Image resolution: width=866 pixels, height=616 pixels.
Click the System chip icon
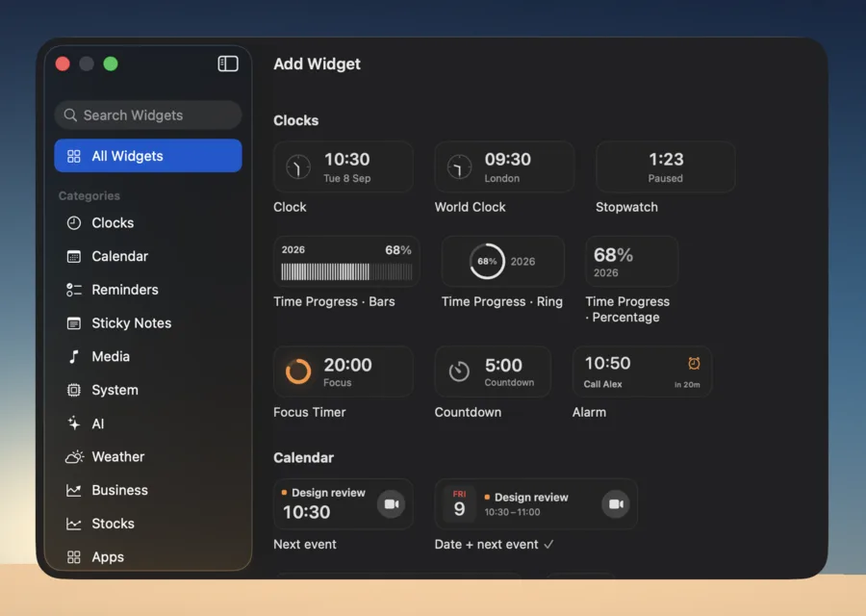click(73, 390)
